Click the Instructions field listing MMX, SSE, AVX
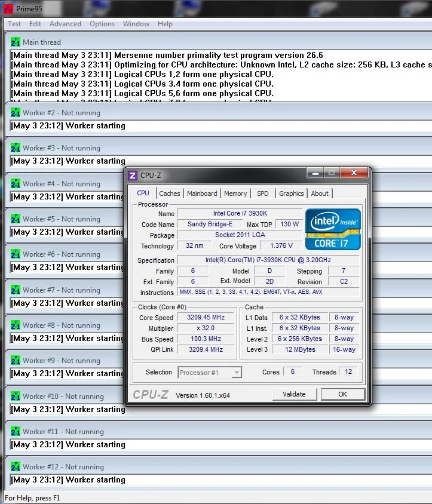This screenshot has width=432, height=504. (268, 292)
